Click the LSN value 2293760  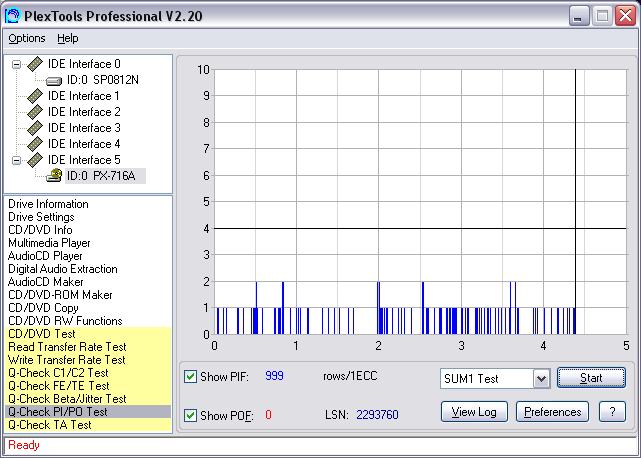tap(377, 415)
